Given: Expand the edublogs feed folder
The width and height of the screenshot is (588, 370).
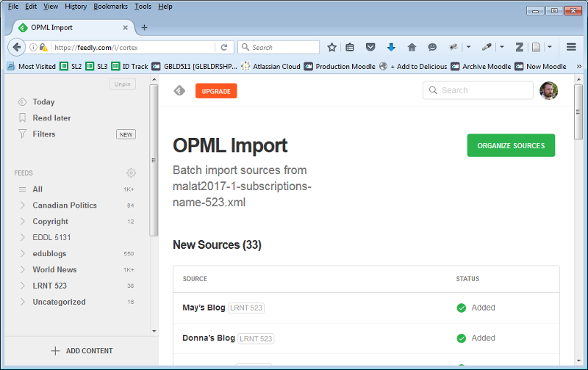Looking at the screenshot, I should (23, 253).
